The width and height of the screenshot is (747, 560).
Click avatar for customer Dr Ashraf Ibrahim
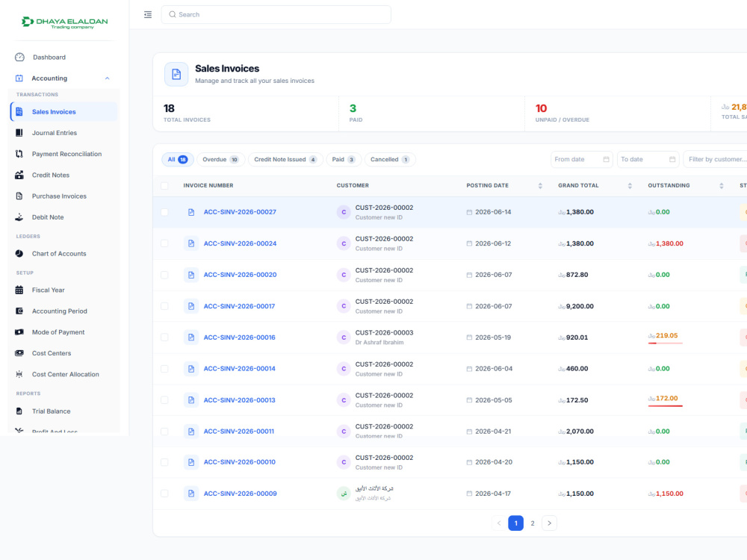344,337
